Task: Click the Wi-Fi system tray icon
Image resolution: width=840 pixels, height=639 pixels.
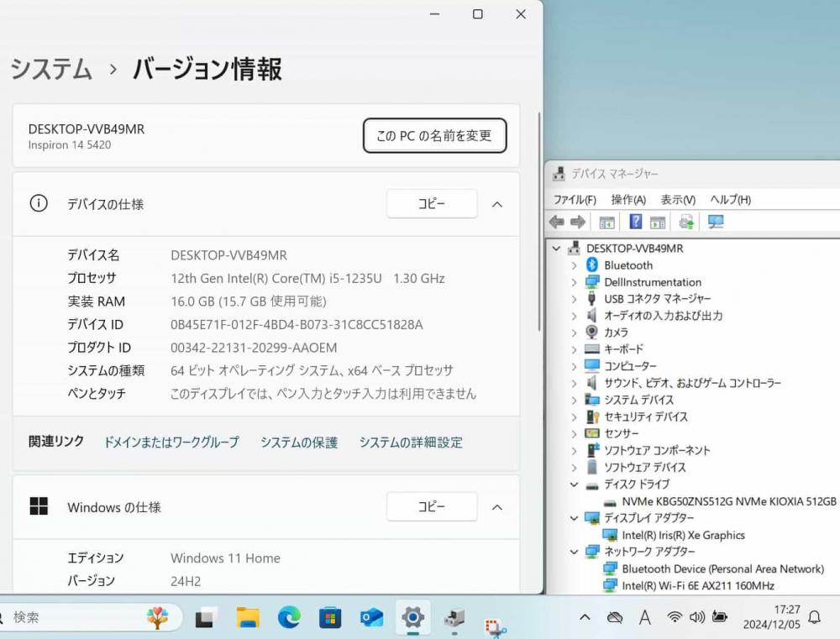Action: [x=675, y=617]
